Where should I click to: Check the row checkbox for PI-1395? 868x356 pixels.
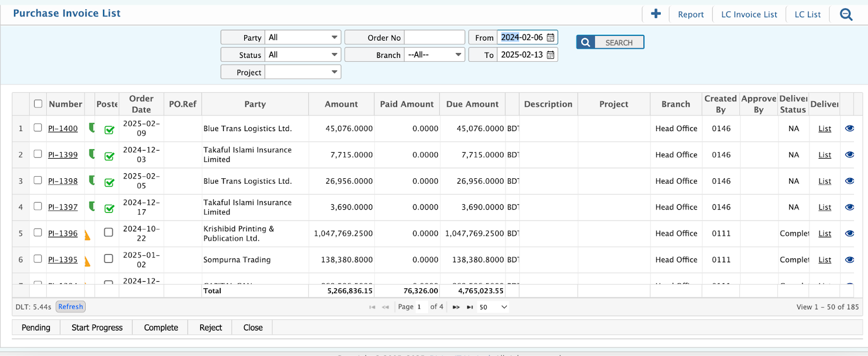point(37,258)
